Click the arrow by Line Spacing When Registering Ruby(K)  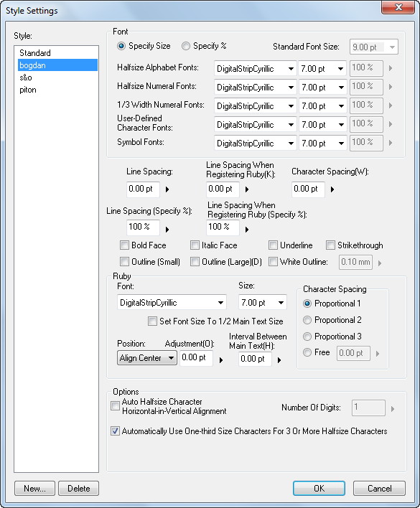coord(247,189)
